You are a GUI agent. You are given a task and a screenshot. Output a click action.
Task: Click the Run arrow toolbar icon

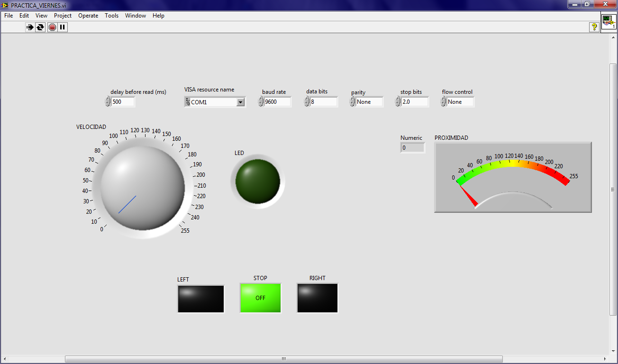(30, 27)
